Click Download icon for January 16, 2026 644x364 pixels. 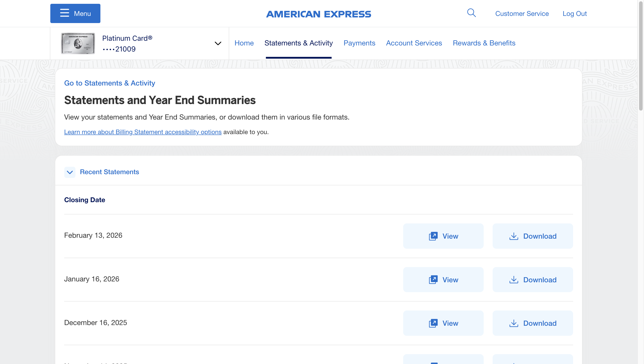[513, 280]
